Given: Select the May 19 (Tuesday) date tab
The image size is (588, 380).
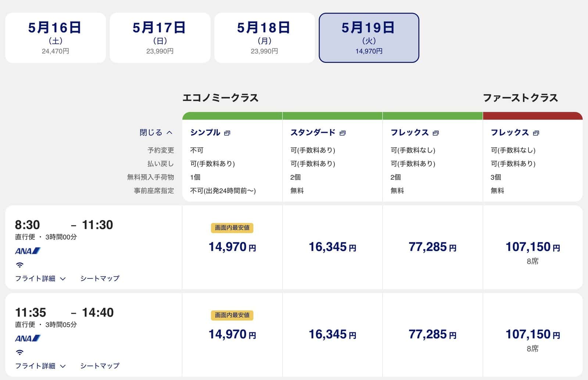Looking at the screenshot, I should (x=369, y=38).
